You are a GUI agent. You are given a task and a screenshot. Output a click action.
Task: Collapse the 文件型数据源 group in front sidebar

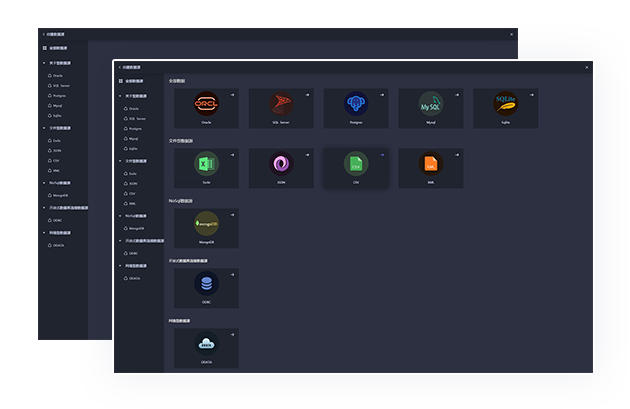(119, 161)
